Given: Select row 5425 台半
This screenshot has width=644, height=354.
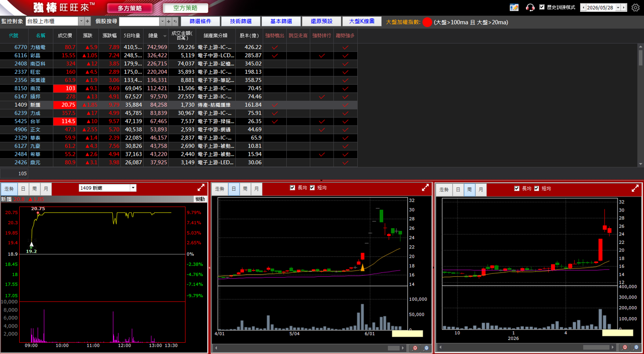Looking at the screenshot, I should tap(179, 121).
